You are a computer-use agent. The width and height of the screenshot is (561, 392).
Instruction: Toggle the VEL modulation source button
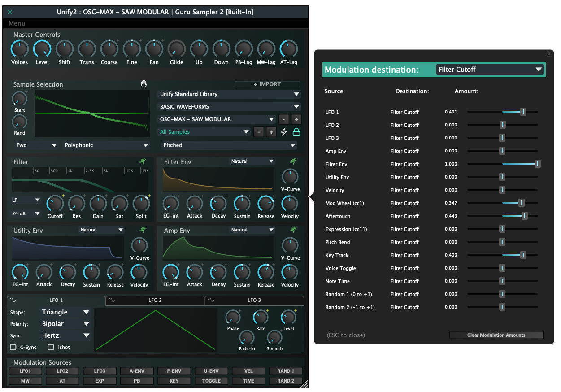(x=248, y=371)
